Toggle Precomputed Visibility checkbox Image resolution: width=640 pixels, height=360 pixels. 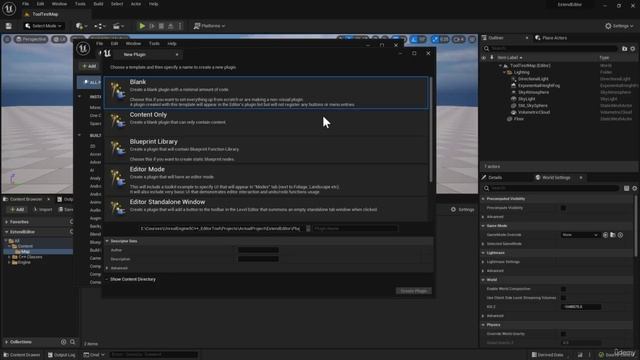563,208
